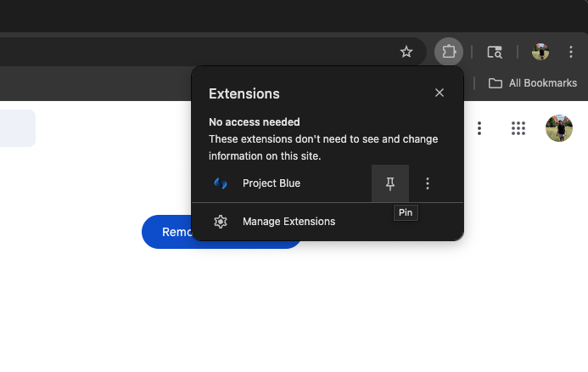Viewport: 588px width, 372px height.
Task: Click the light blue field at left
Action: [x=17, y=128]
